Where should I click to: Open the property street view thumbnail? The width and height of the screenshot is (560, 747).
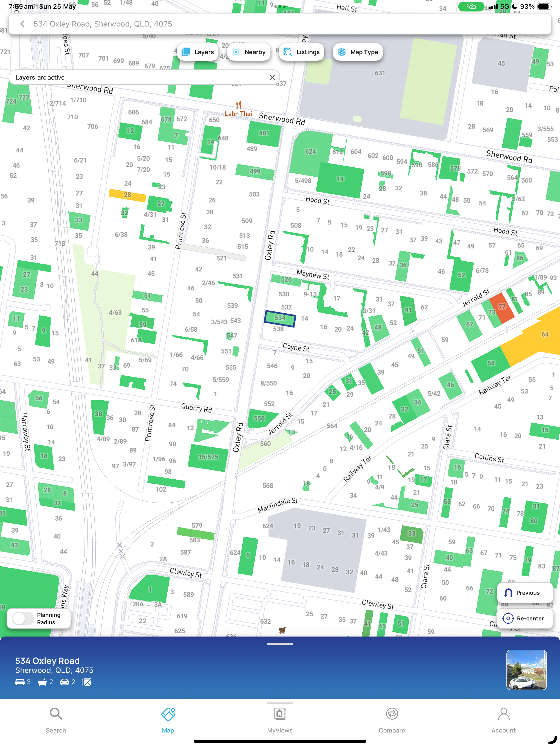pos(526,669)
